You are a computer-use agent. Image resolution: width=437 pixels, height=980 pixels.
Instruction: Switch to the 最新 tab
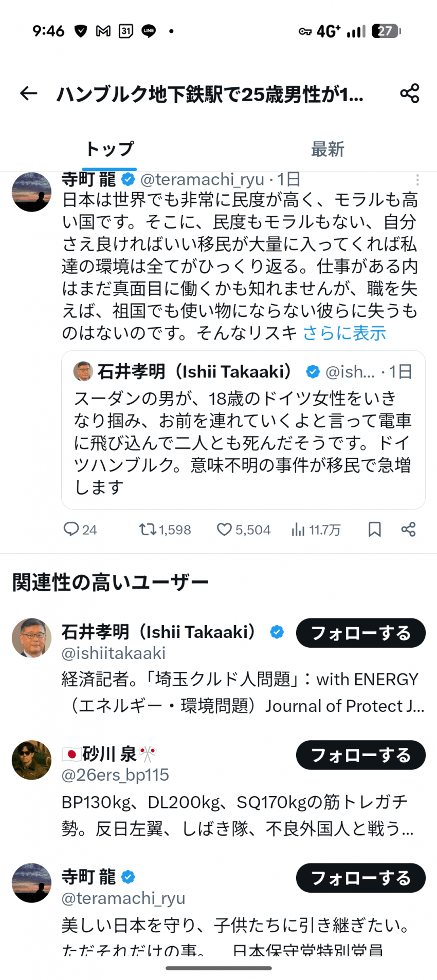coord(327,149)
